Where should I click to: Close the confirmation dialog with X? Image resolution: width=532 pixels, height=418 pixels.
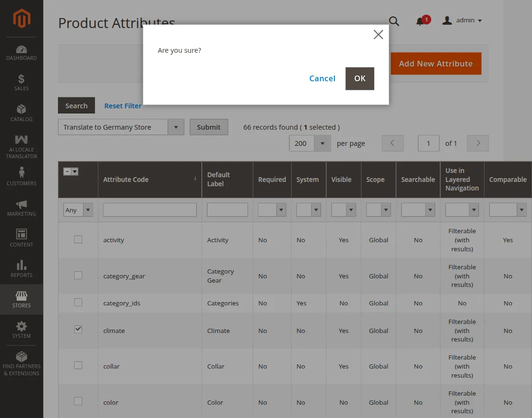pos(378,35)
